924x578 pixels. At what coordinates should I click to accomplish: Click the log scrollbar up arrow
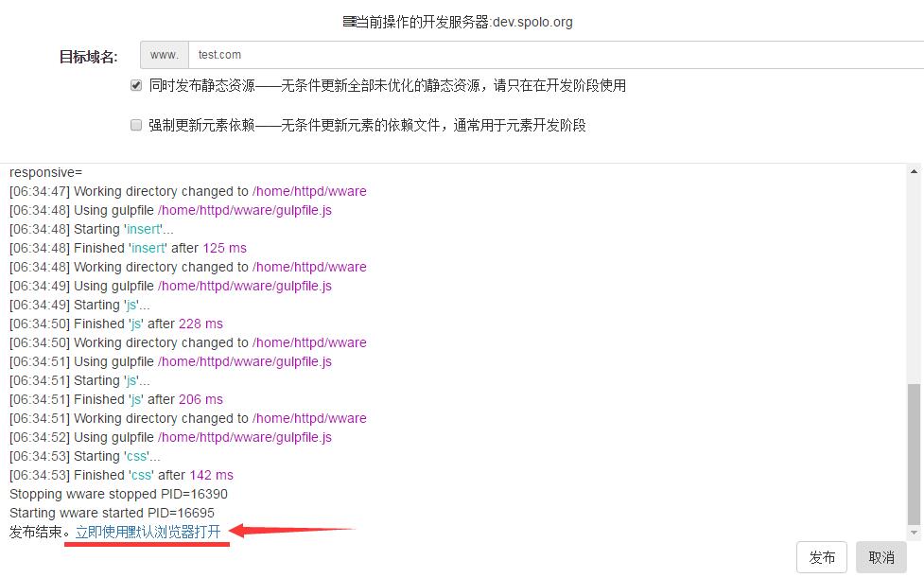(914, 171)
